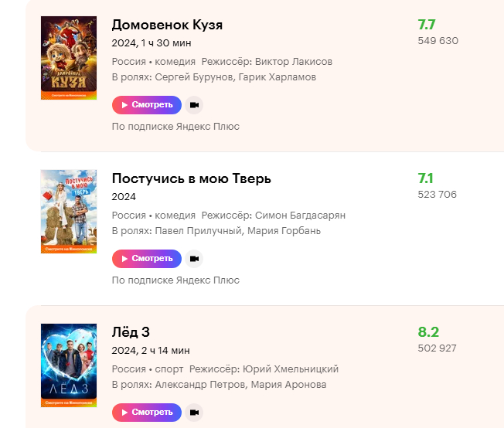Click the 7.1 rating of Постучись в мою Тверь
The height and width of the screenshot is (428, 504).
tap(426, 178)
